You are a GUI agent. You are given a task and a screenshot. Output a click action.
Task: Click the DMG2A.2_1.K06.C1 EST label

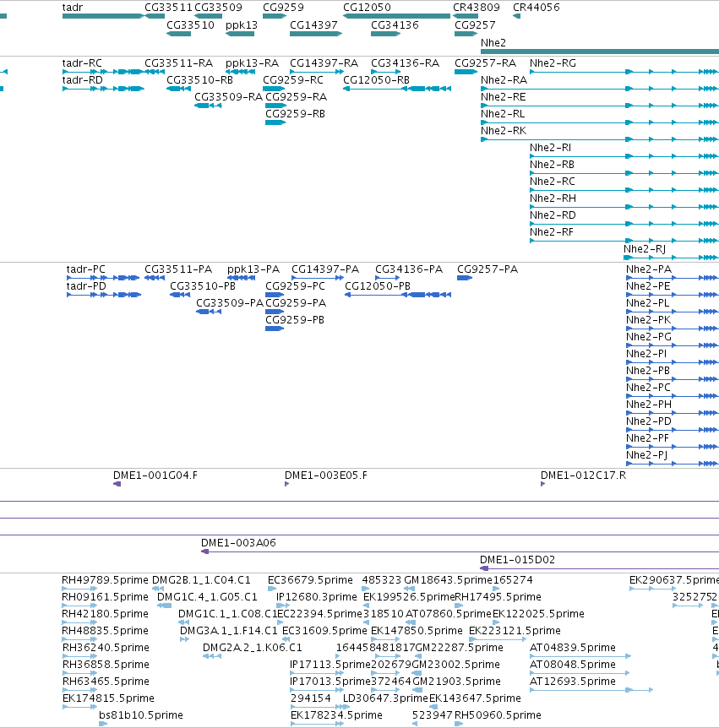pyautogui.click(x=253, y=647)
